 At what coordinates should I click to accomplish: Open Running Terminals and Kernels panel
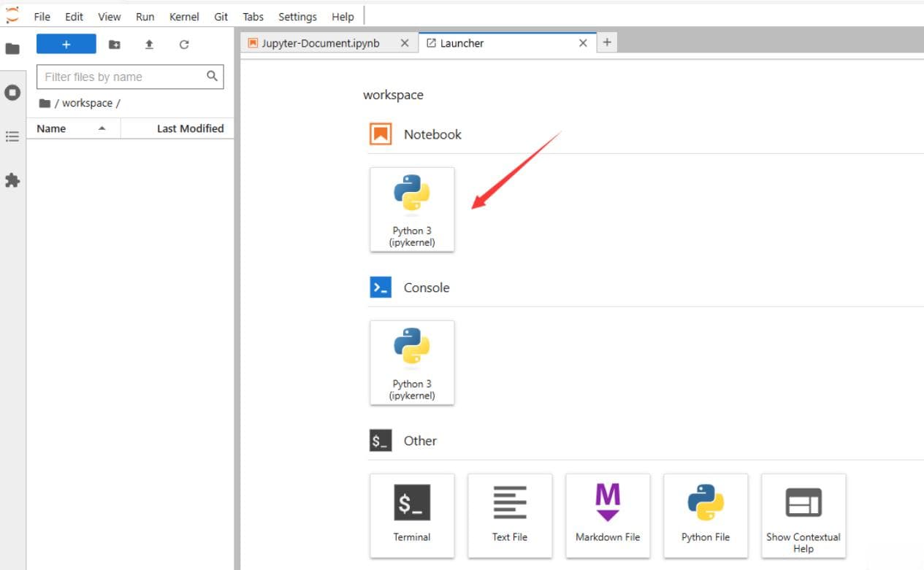[x=12, y=93]
